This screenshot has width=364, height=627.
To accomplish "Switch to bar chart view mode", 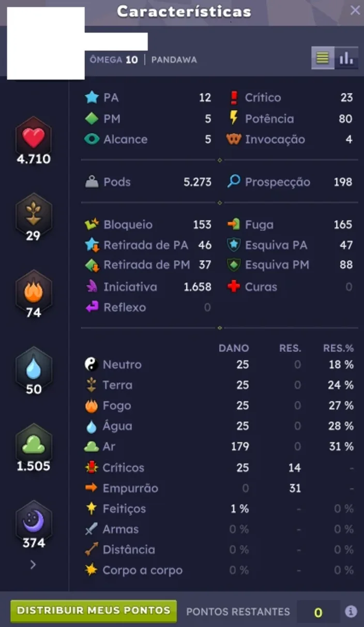I will [x=346, y=58].
